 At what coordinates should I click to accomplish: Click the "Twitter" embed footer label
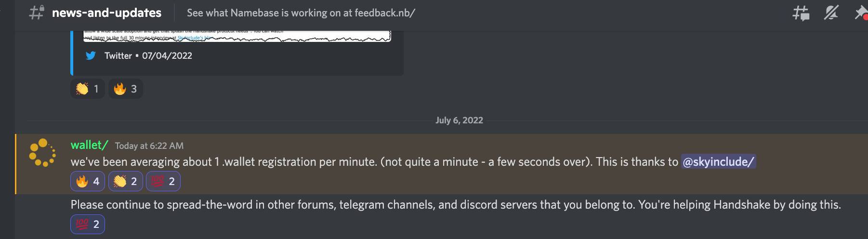pyautogui.click(x=118, y=55)
